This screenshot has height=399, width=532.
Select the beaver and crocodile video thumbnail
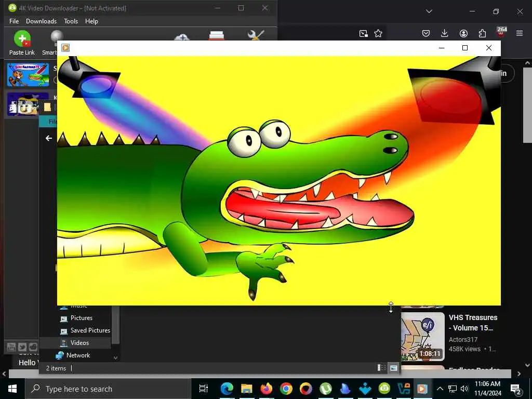[x=28, y=75]
